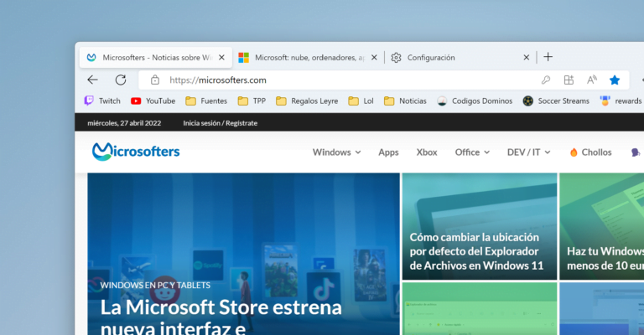
Task: Click the WINDOWS EN PC Y TABLETS category label
Action: [x=155, y=286]
